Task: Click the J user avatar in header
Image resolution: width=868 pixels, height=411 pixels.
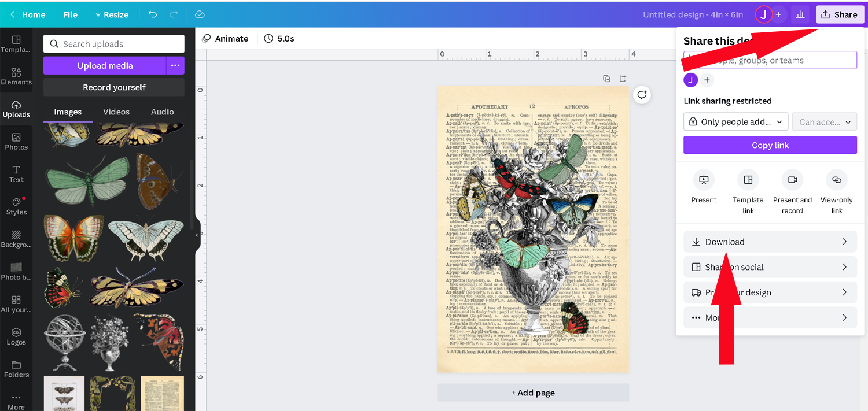Action: (764, 14)
